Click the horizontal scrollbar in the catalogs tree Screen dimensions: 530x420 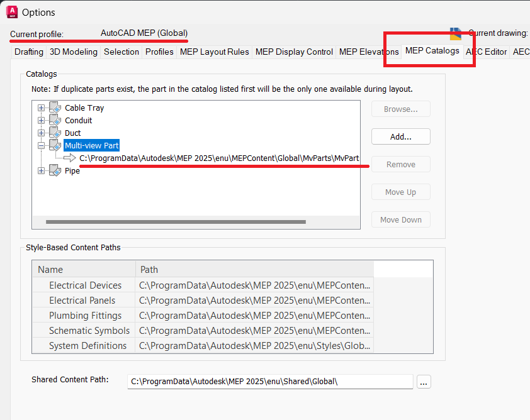[176, 222]
